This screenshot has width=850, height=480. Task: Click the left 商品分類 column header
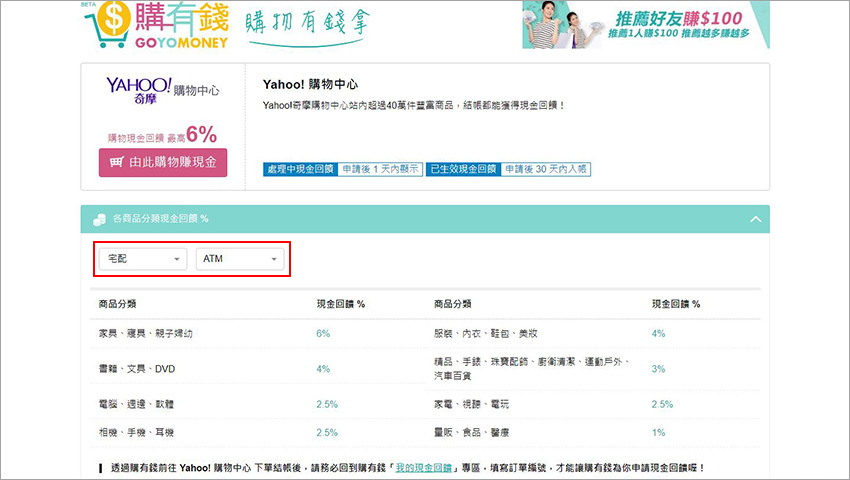point(118,304)
